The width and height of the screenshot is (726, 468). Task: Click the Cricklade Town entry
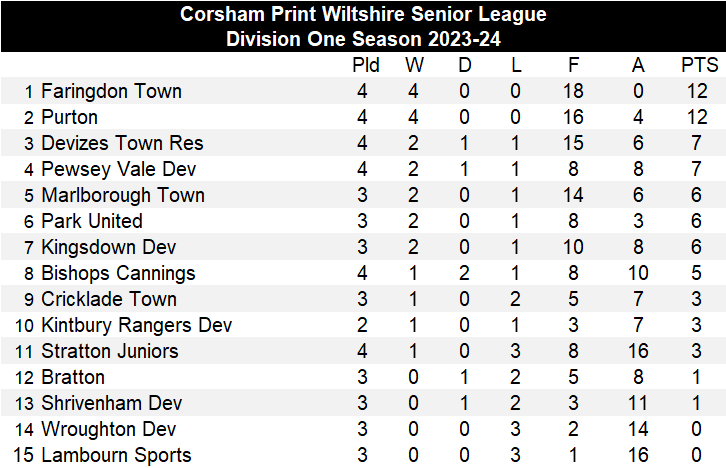[108, 299]
